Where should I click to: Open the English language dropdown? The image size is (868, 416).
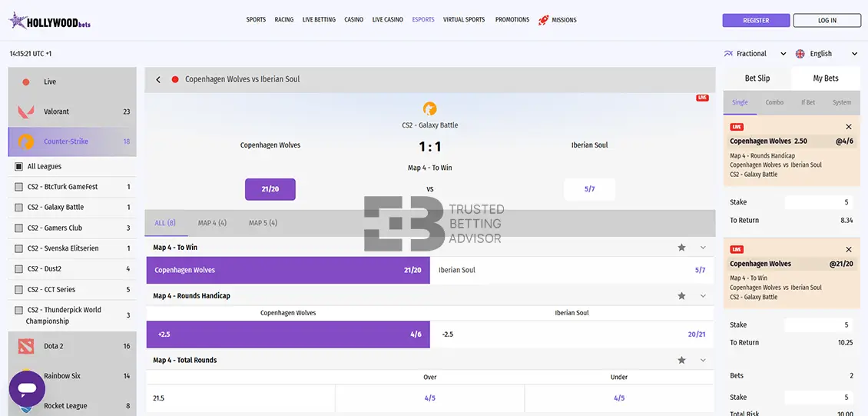coord(827,54)
